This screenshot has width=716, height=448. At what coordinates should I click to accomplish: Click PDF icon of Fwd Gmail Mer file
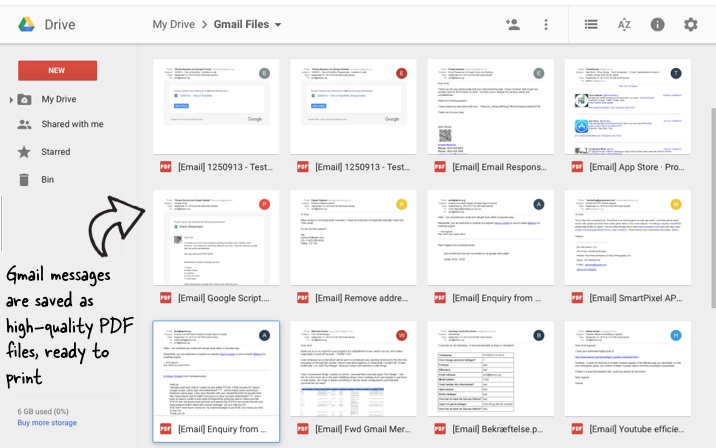coord(303,429)
